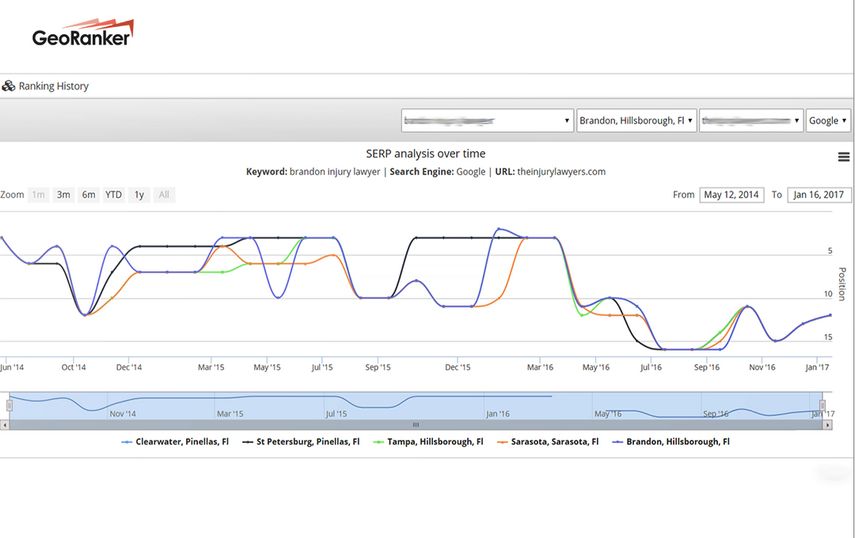Open the blurred URL dropdown beside Google
855x538 pixels.
pos(751,120)
